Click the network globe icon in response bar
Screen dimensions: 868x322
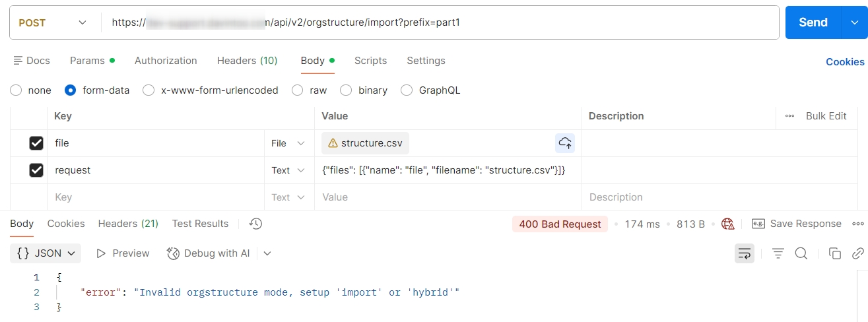[728, 224]
